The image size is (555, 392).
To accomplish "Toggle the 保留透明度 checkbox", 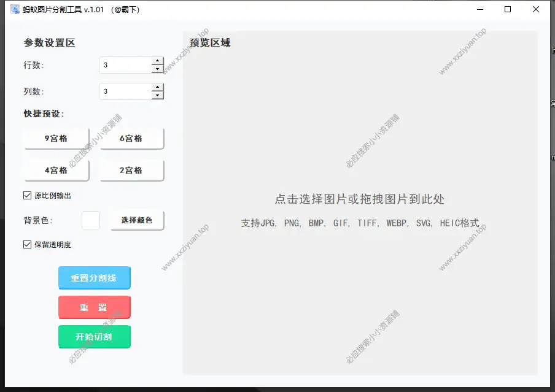I will point(26,244).
